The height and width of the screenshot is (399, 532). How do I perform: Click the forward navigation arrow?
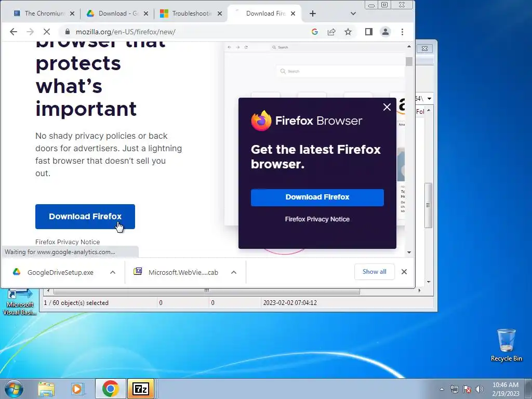[30, 32]
